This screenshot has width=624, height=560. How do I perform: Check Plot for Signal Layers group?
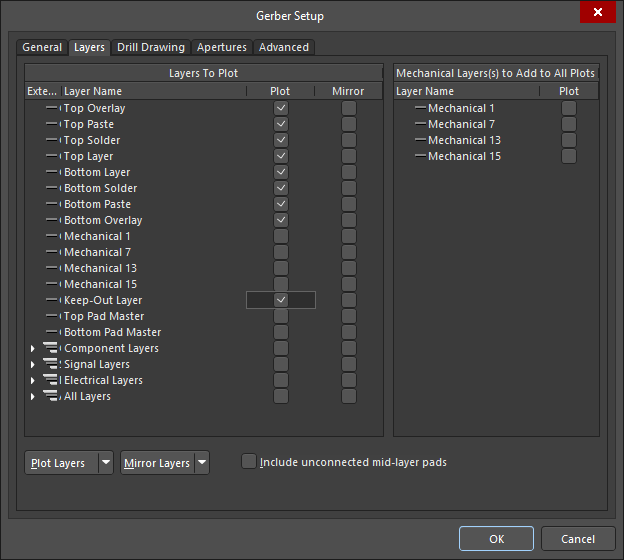pyautogui.click(x=281, y=364)
